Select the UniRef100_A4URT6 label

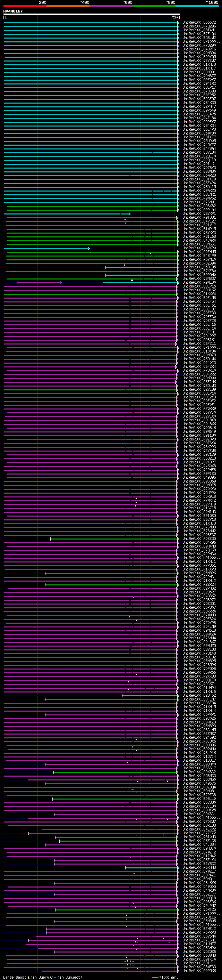(x=199, y=49)
